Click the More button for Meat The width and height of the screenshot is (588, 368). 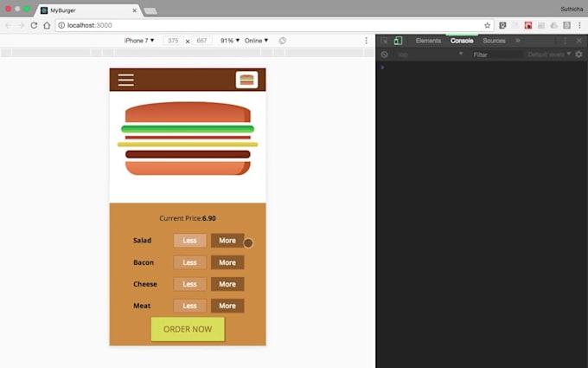tap(227, 306)
